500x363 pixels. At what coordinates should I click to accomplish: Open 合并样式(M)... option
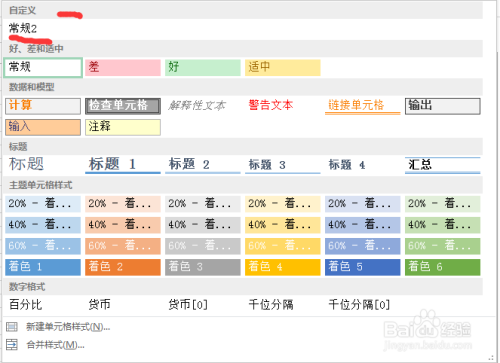(x=55, y=345)
